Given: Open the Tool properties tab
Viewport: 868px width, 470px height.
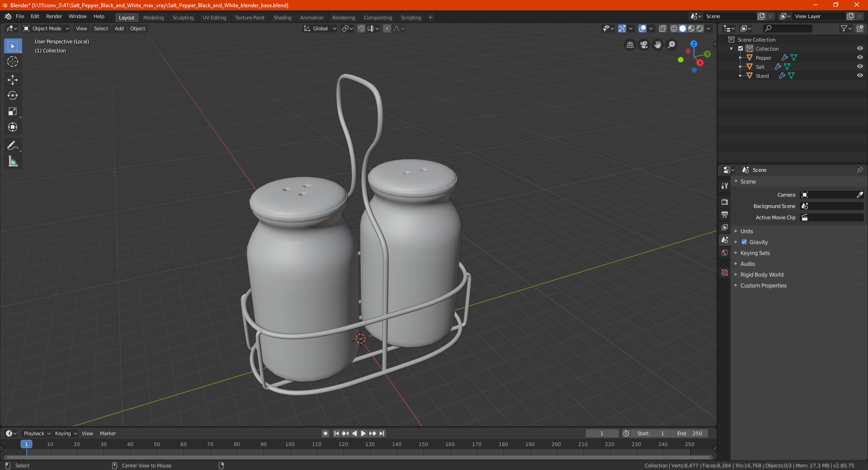Looking at the screenshot, I should pyautogui.click(x=725, y=186).
